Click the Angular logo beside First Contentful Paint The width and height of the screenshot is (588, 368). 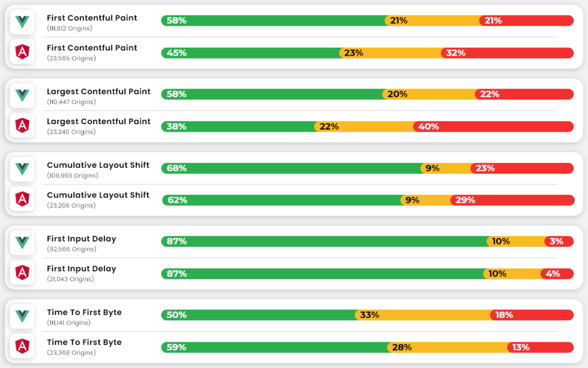pyautogui.click(x=22, y=52)
